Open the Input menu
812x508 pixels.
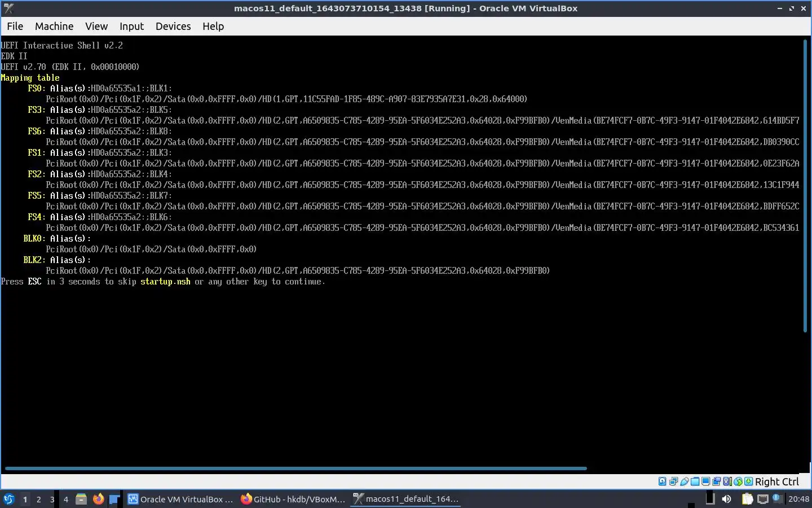pos(131,26)
